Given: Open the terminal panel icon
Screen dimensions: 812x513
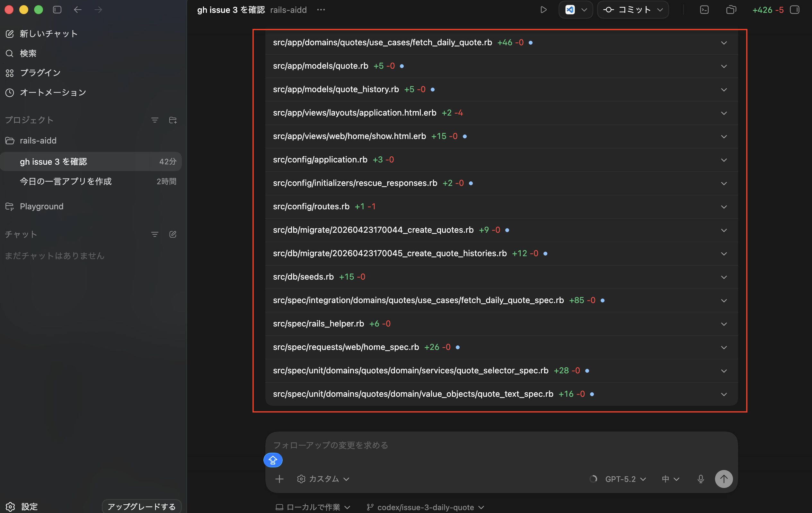Looking at the screenshot, I should point(704,10).
